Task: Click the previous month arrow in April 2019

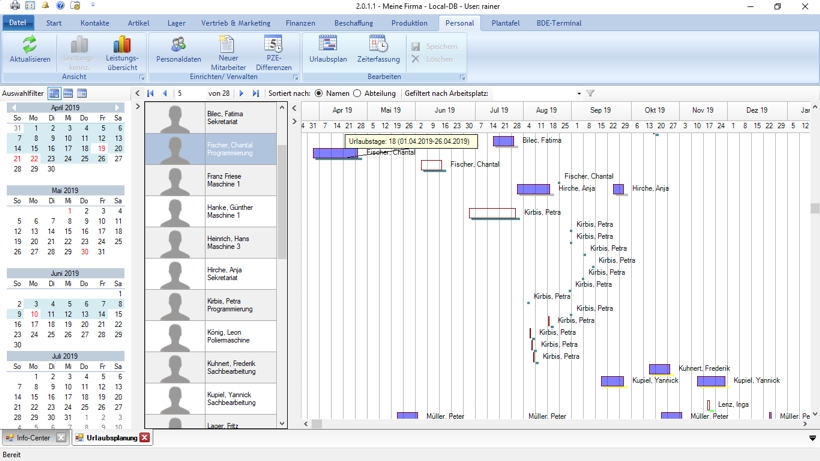Action: click(13, 108)
